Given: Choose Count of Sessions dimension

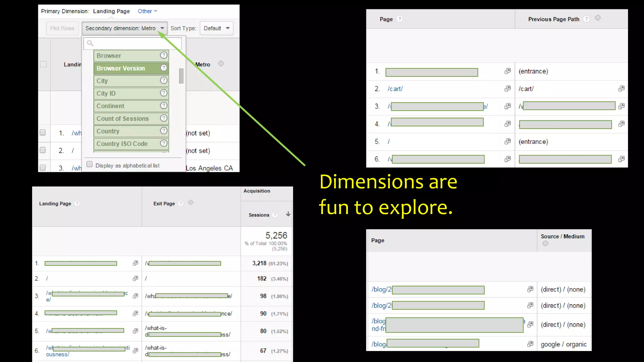Looking at the screenshot, I should coord(131,118).
